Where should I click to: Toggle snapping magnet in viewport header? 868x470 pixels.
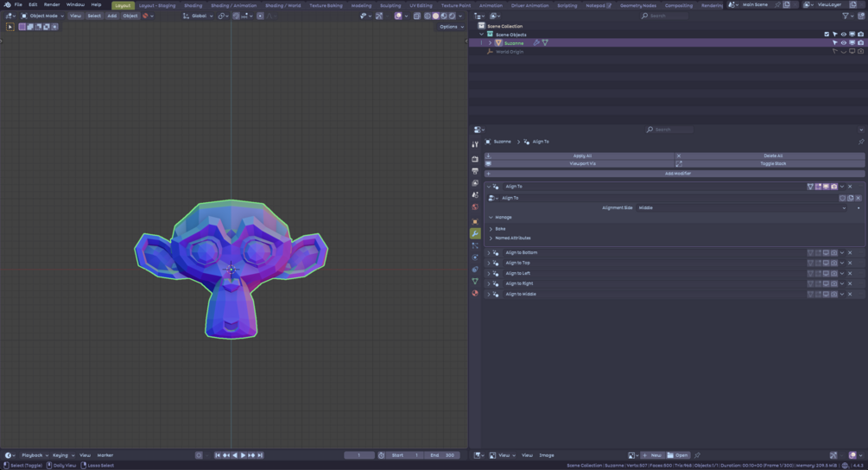click(x=237, y=16)
